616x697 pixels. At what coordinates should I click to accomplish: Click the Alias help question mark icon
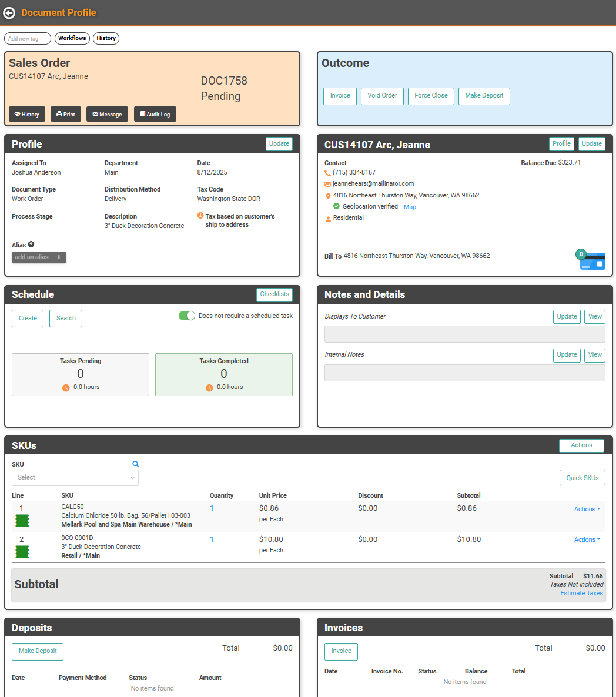(31, 244)
